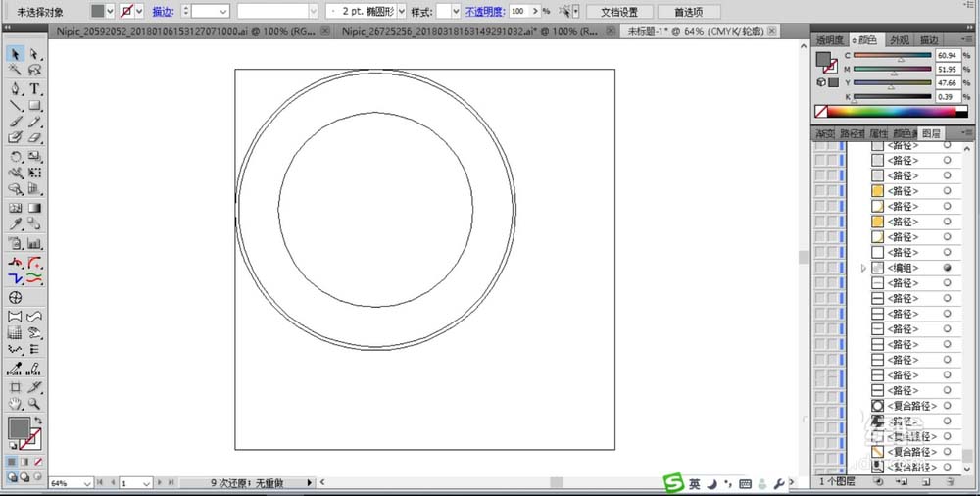Click the target circle of <编组> row
This screenshot has width=980, height=496.
(x=948, y=268)
